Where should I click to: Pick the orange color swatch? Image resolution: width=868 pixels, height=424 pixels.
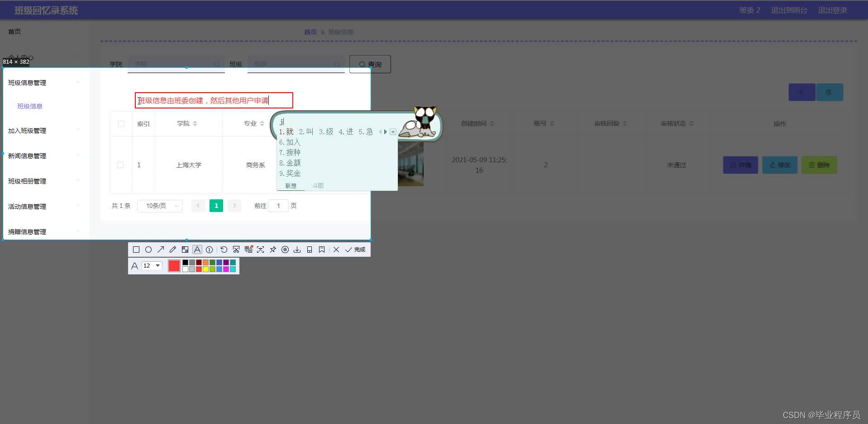(x=205, y=262)
